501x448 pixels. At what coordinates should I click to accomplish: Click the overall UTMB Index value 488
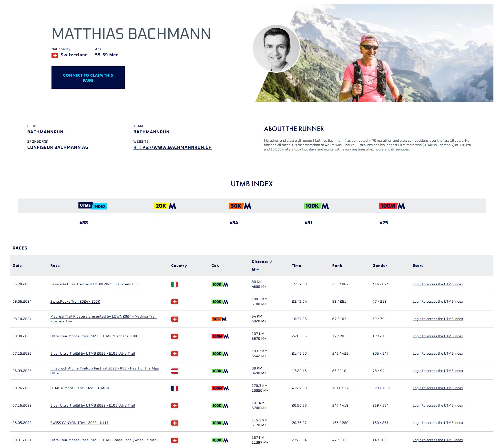(x=83, y=223)
